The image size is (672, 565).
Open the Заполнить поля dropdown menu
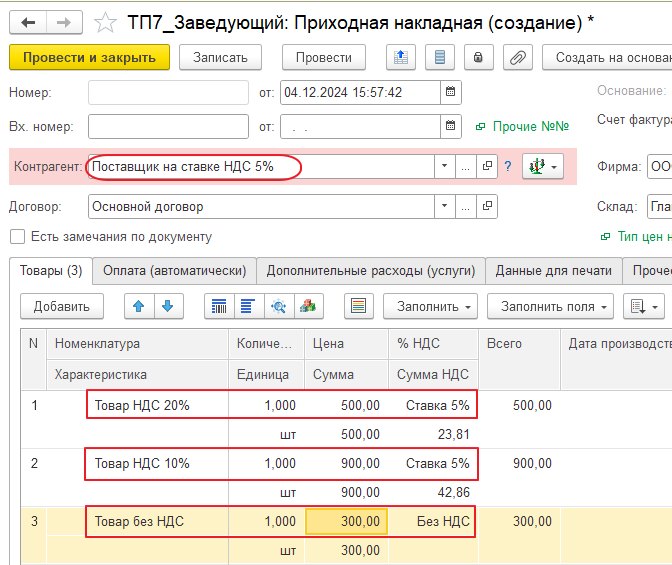coord(550,306)
